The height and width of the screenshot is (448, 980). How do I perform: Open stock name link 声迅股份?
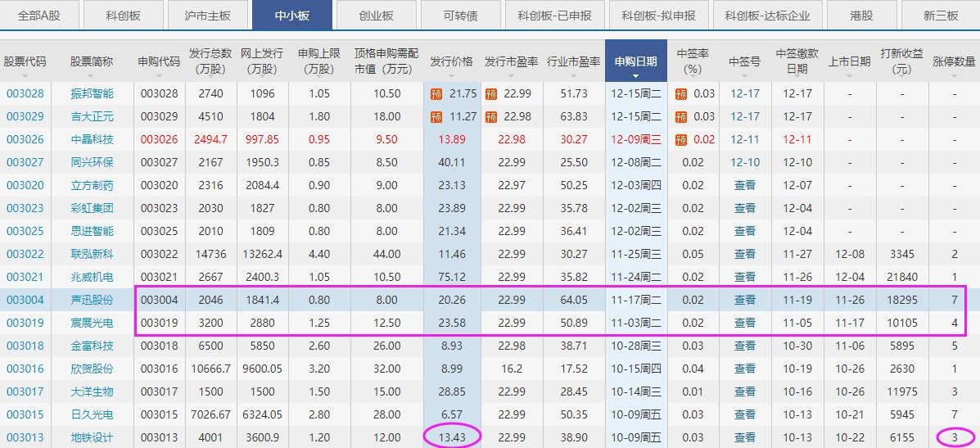coord(92,300)
